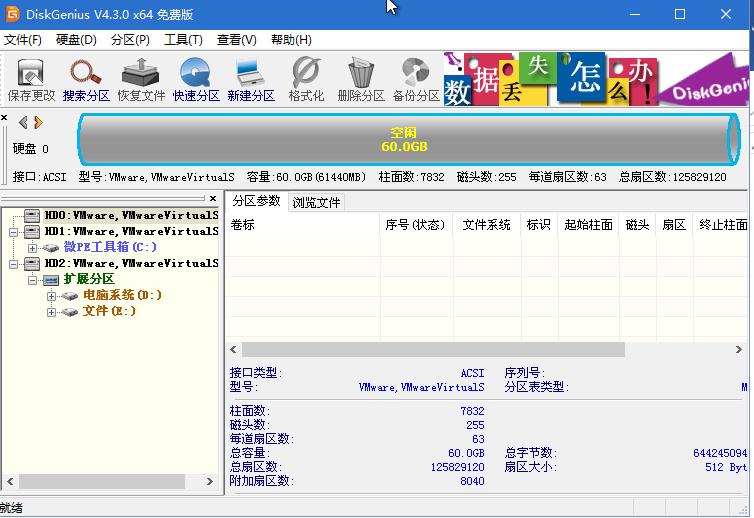Click the 序号(状态) column header

click(415, 225)
